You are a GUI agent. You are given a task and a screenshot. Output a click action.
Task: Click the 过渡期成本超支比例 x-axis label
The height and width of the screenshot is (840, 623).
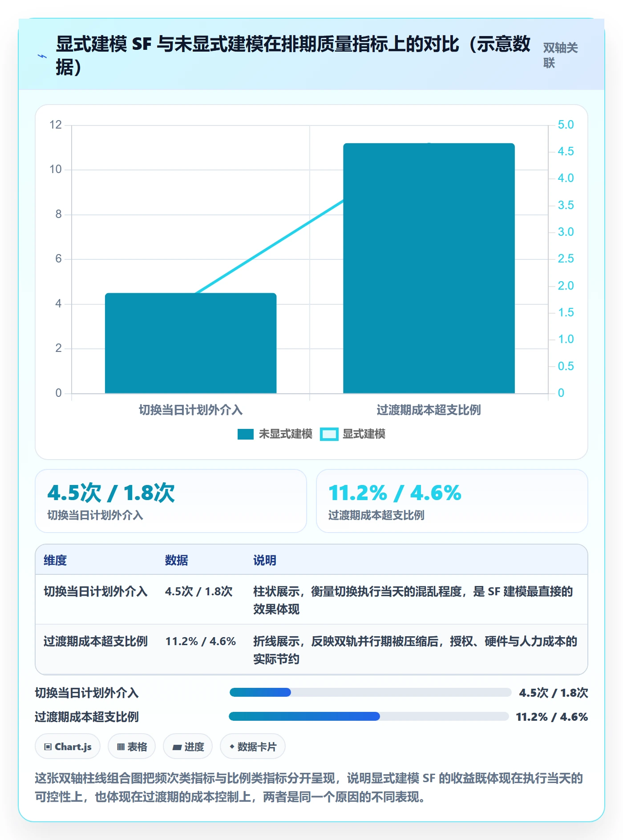[x=429, y=410]
